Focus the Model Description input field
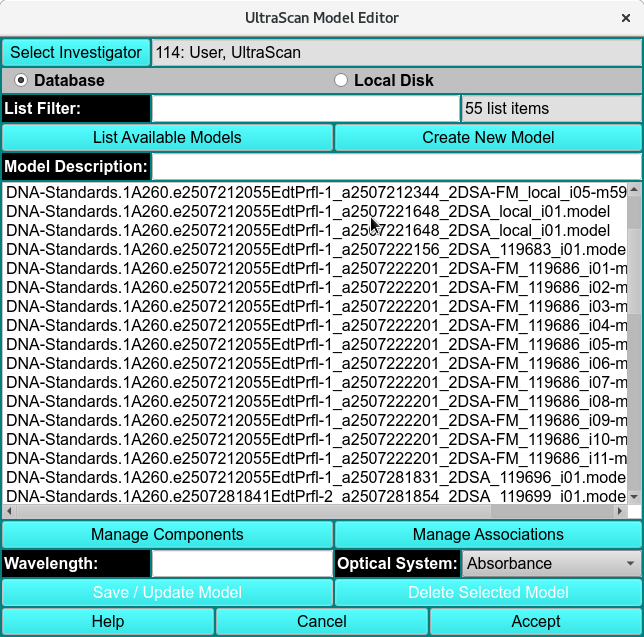The width and height of the screenshot is (644, 637). pyautogui.click(x=396, y=166)
